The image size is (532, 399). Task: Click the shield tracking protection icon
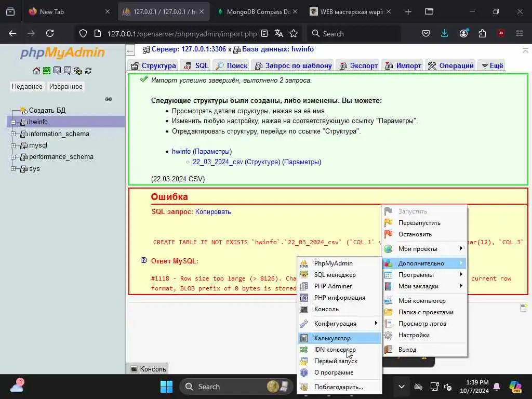pyautogui.click(x=83, y=33)
